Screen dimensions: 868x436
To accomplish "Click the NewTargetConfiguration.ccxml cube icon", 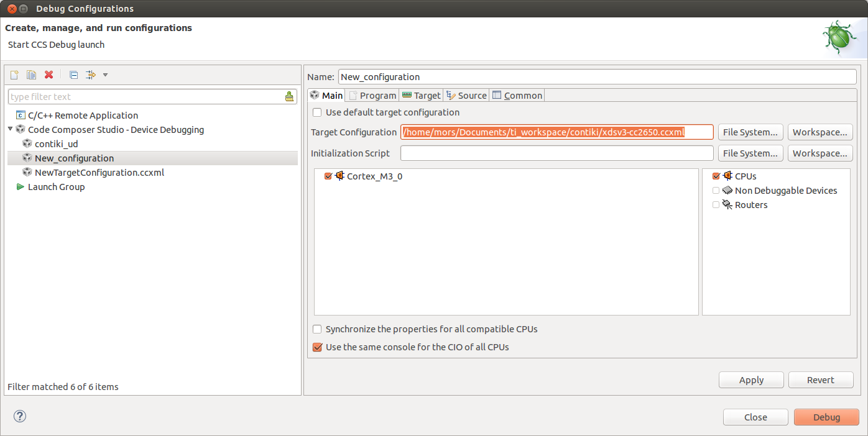I will (27, 173).
